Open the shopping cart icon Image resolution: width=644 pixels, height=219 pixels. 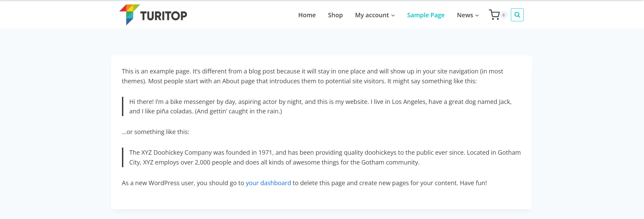click(494, 15)
